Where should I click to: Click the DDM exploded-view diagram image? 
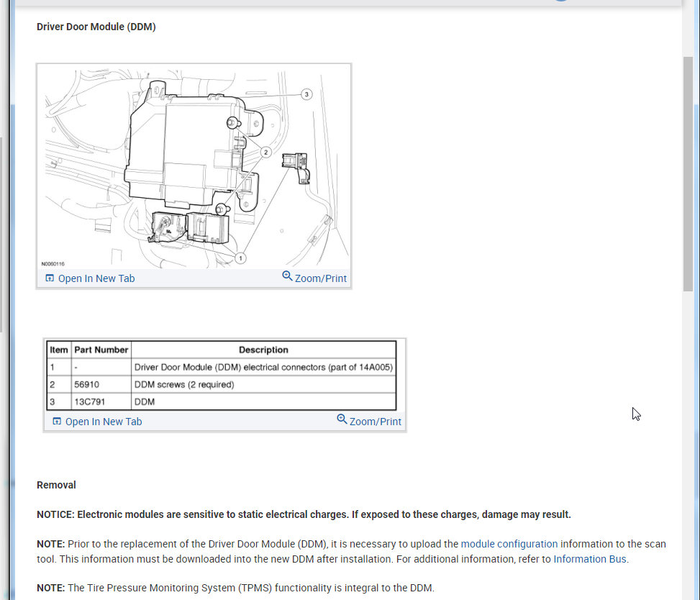194,168
